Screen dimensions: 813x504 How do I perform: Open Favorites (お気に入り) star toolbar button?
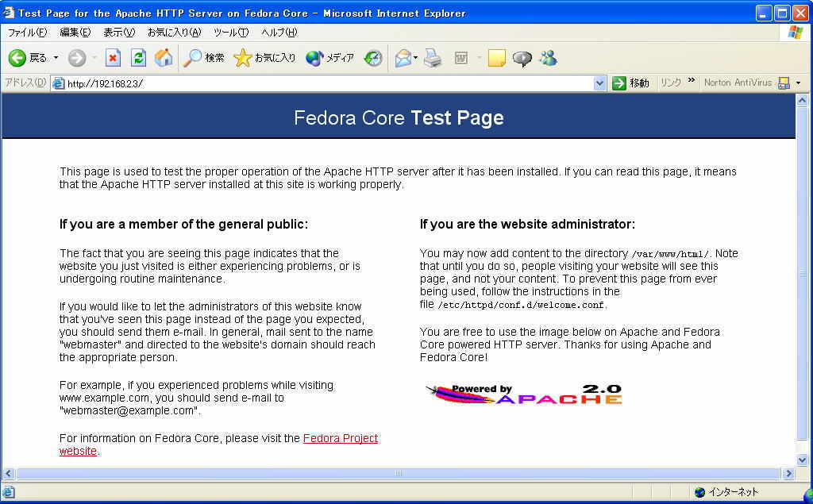click(264, 58)
